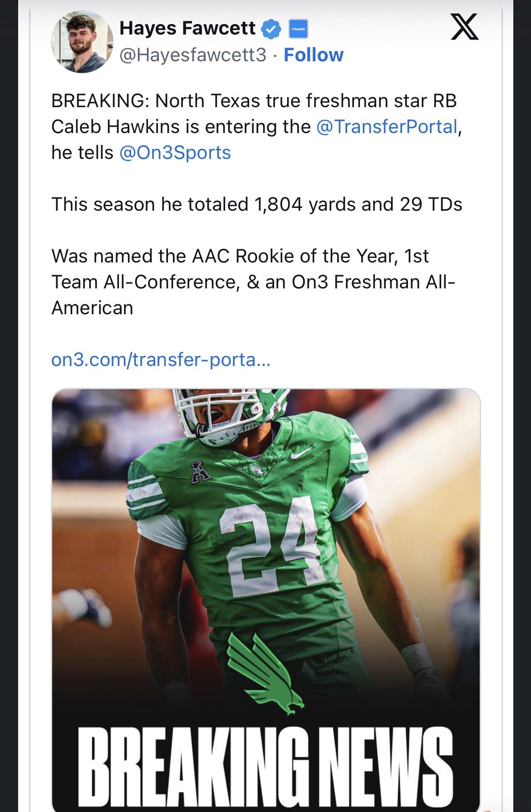Follow Hayes Fawcett
The width and height of the screenshot is (531, 812).
(x=314, y=55)
